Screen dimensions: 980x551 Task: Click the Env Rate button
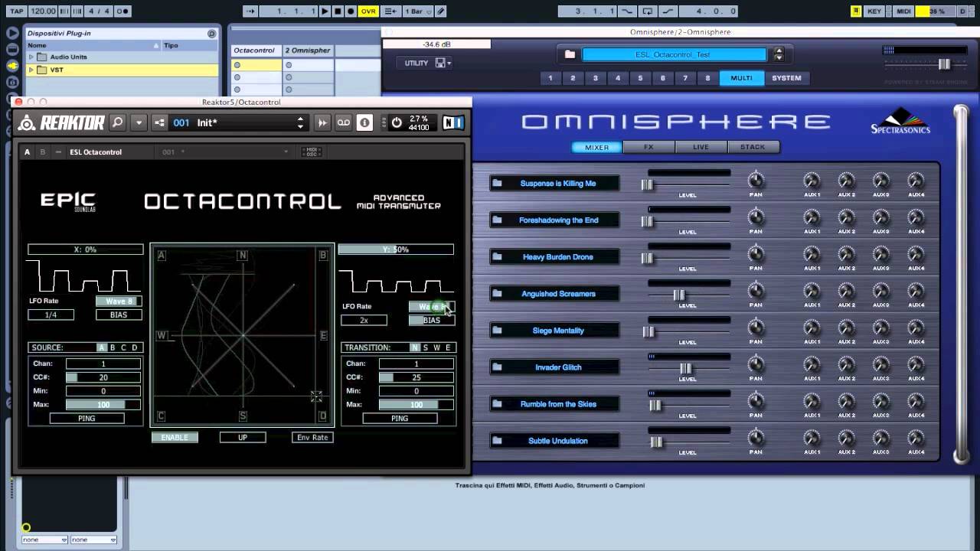(312, 437)
